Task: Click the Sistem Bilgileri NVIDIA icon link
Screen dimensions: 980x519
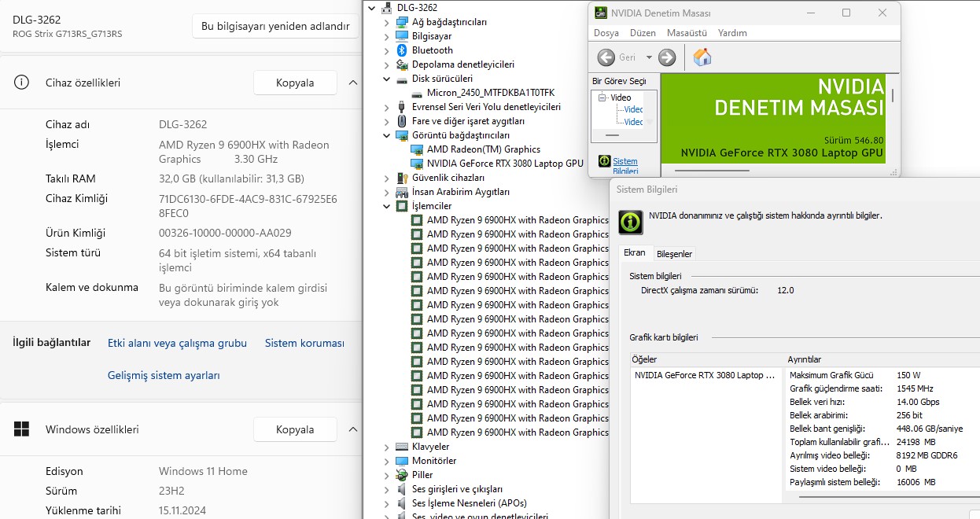Action: pyautogui.click(x=604, y=161)
